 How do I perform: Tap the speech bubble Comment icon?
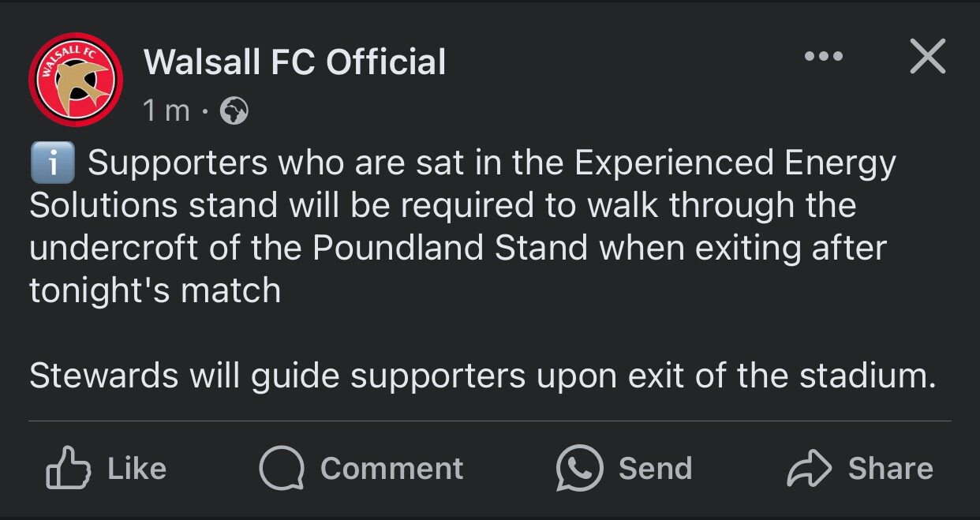[x=282, y=469]
